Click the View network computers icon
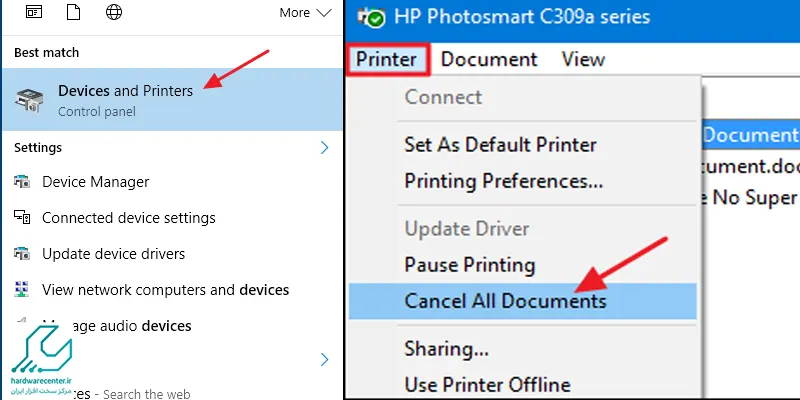This screenshot has width=800, height=400. point(22,289)
